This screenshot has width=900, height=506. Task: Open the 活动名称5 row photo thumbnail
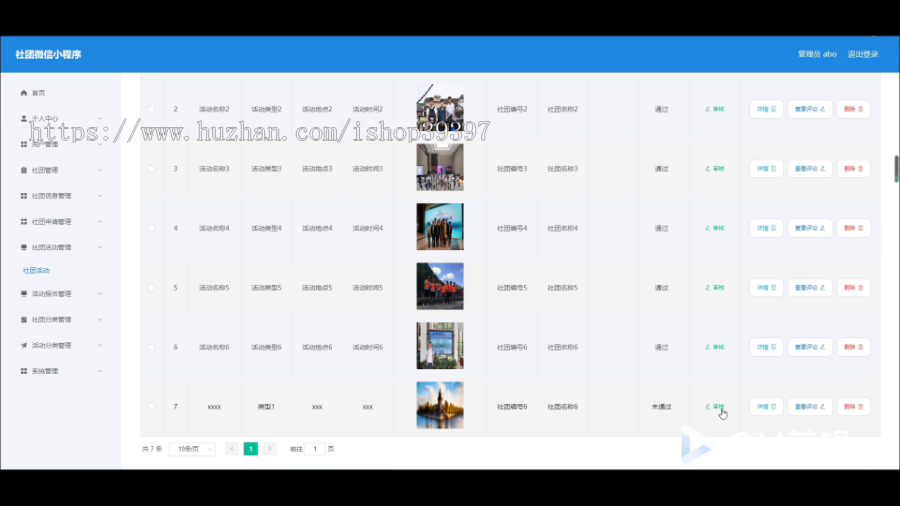tap(440, 286)
